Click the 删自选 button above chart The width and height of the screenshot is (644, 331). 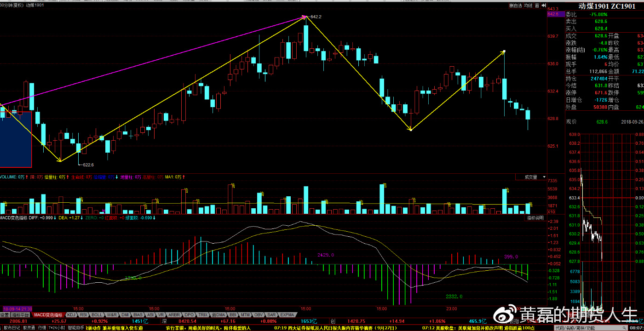(516, 6)
